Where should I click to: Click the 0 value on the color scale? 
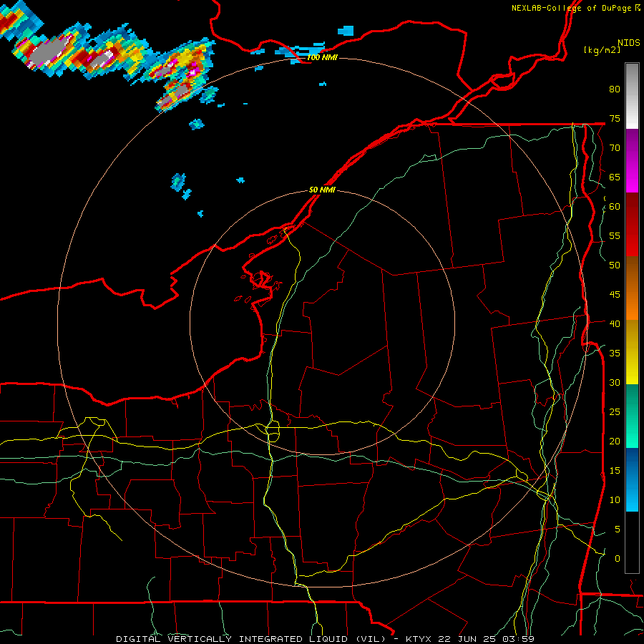(618, 559)
